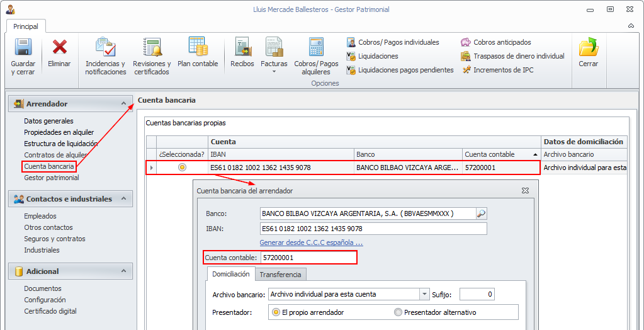Click the Eliminar red X icon

[60, 48]
